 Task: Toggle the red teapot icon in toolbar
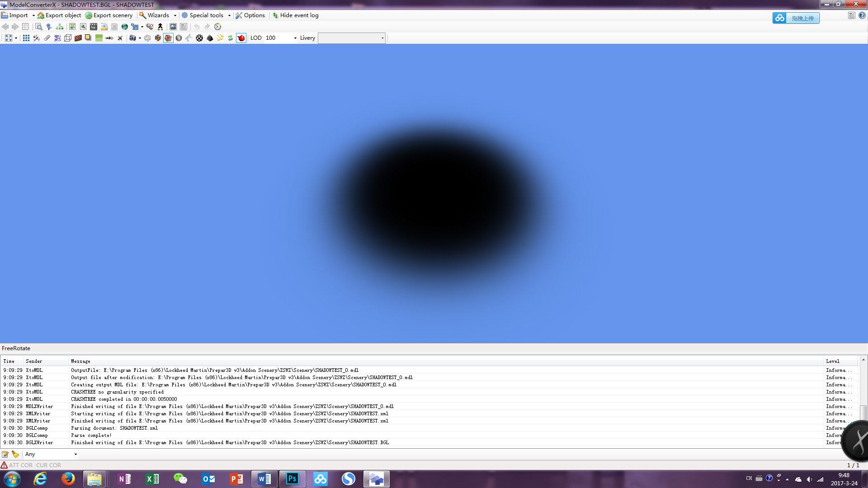(x=241, y=38)
